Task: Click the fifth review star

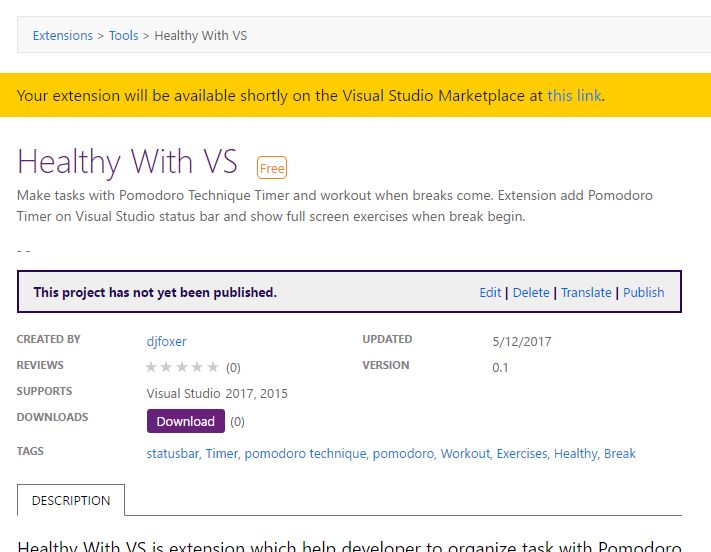Action: [x=213, y=366]
